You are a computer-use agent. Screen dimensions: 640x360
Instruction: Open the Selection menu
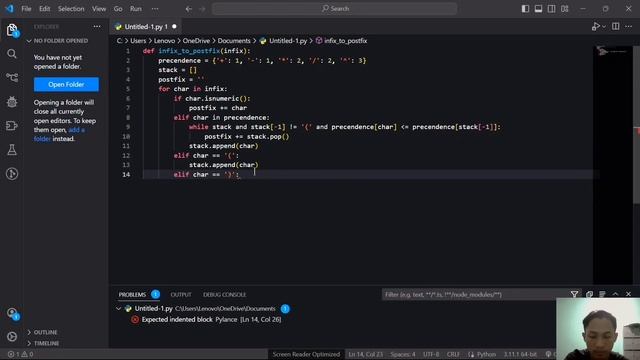click(x=71, y=9)
